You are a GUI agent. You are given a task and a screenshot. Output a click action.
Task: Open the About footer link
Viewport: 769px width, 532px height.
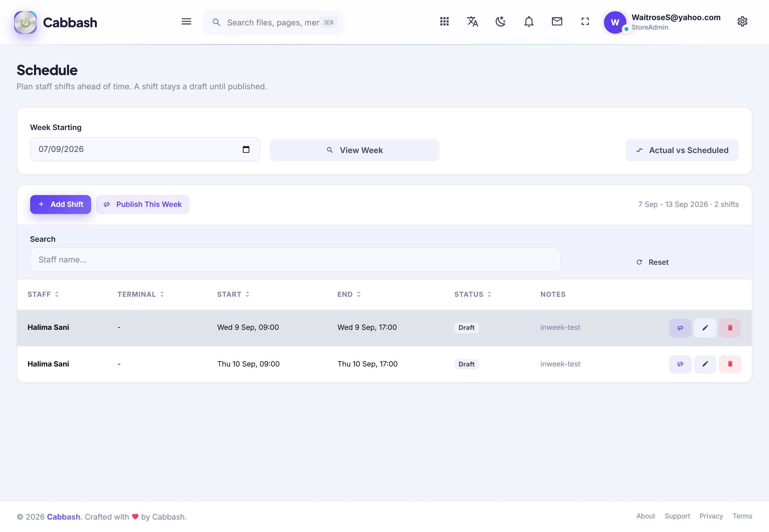click(x=646, y=516)
